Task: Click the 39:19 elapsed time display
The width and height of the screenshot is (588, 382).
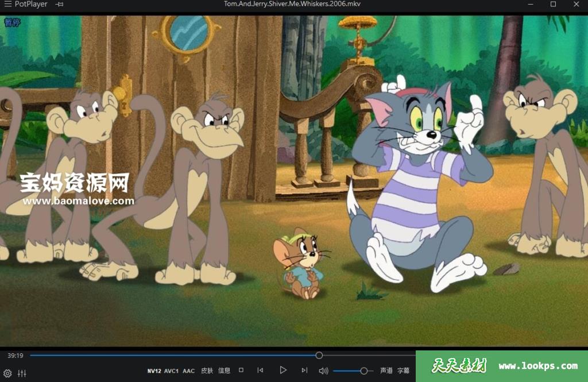Action: 15,356
